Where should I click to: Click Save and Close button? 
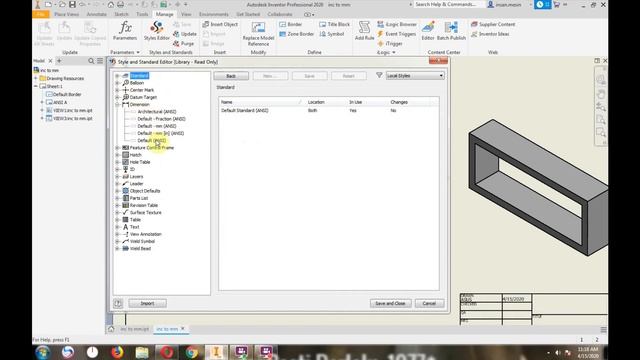click(x=390, y=303)
